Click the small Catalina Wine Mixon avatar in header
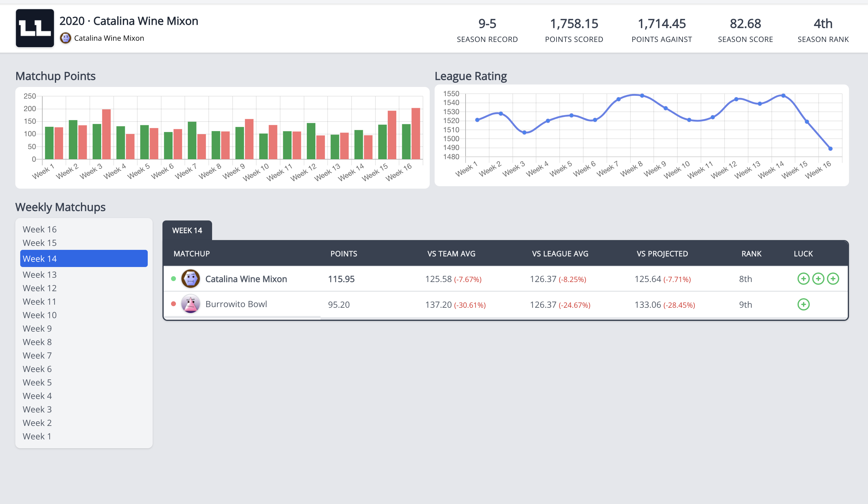Viewport: 868px width, 504px height. [66, 38]
